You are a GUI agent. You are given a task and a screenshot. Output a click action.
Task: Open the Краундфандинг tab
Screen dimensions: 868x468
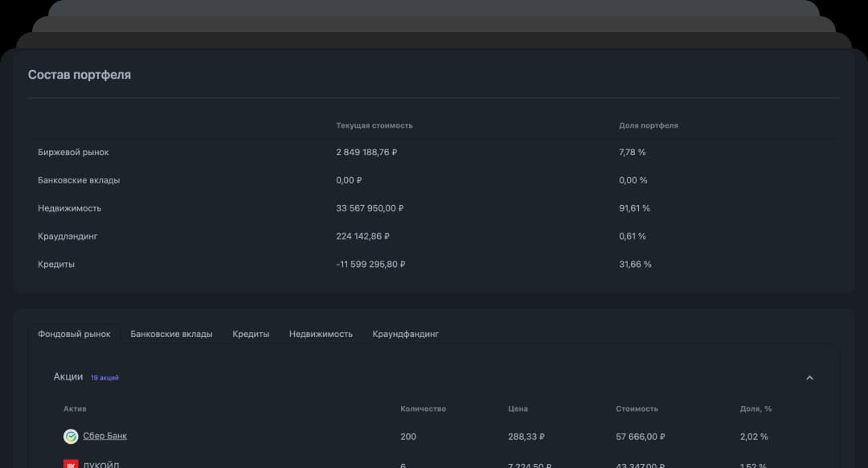click(x=405, y=334)
